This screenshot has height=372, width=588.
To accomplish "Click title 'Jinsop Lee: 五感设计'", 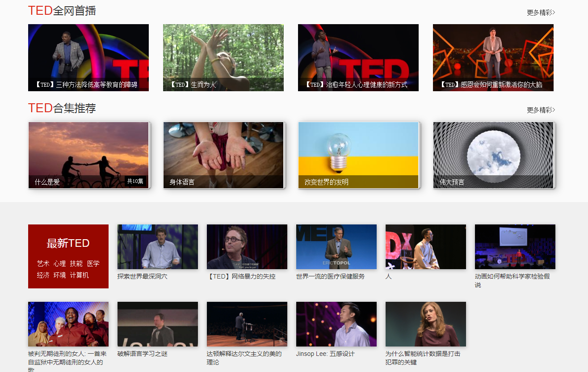I will [325, 354].
